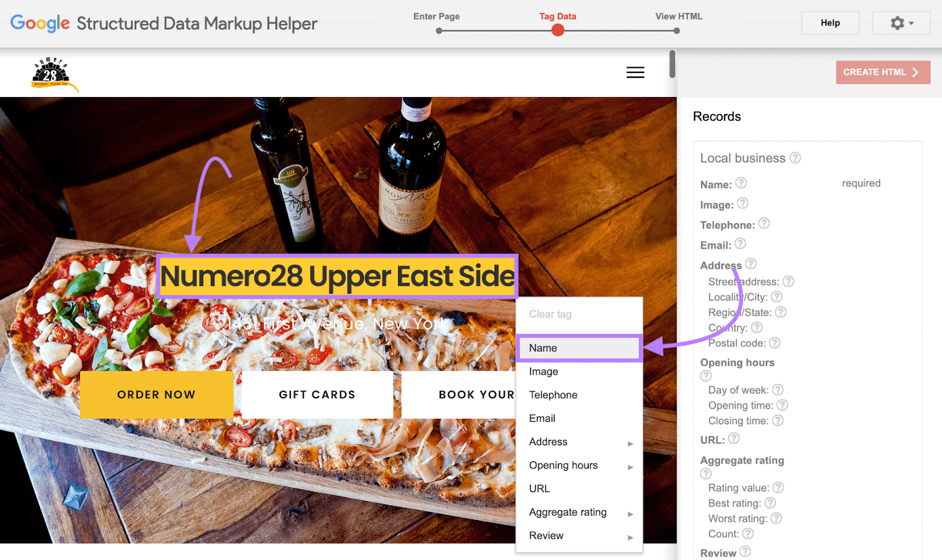Choose Telephone from the tag menu
This screenshot has height=560, width=942.
579,395
